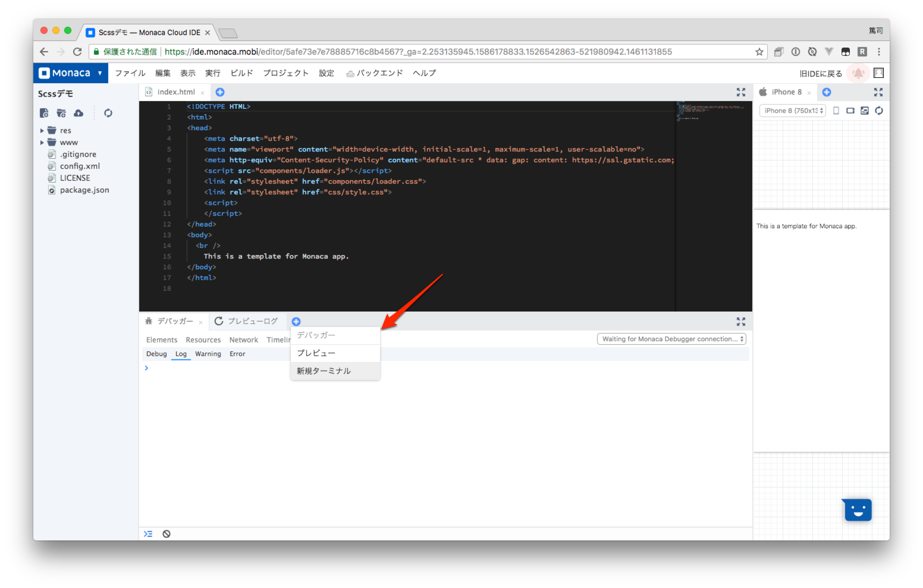Clear the console log icon
Viewport: 923px width, 588px height.
[x=166, y=534]
